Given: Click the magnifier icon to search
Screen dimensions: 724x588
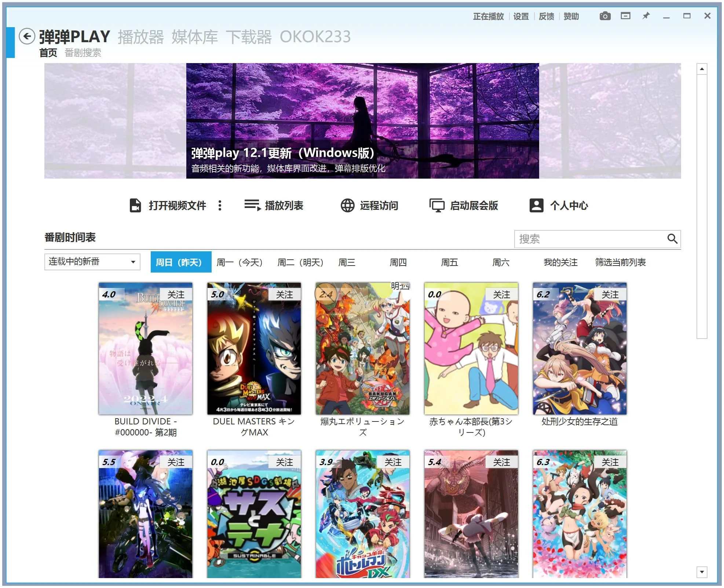Looking at the screenshot, I should (x=673, y=238).
